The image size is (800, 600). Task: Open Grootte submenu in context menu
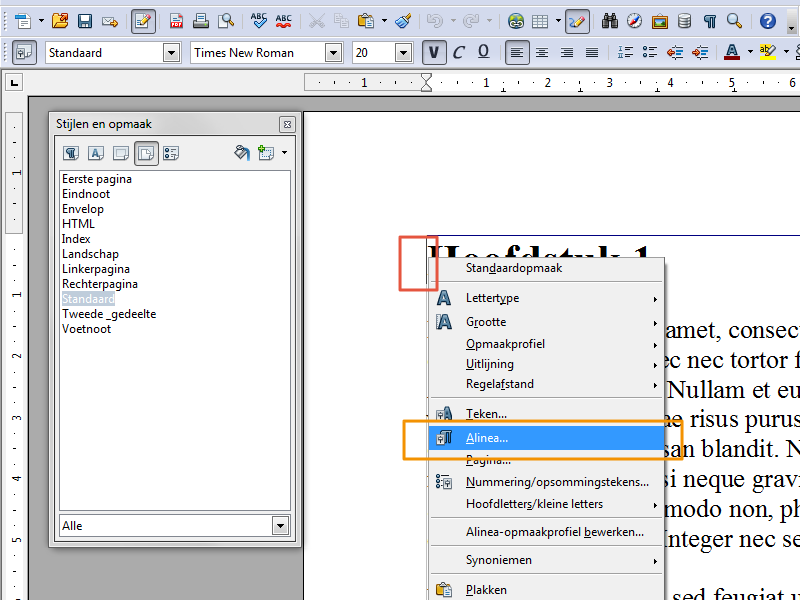[546, 322]
